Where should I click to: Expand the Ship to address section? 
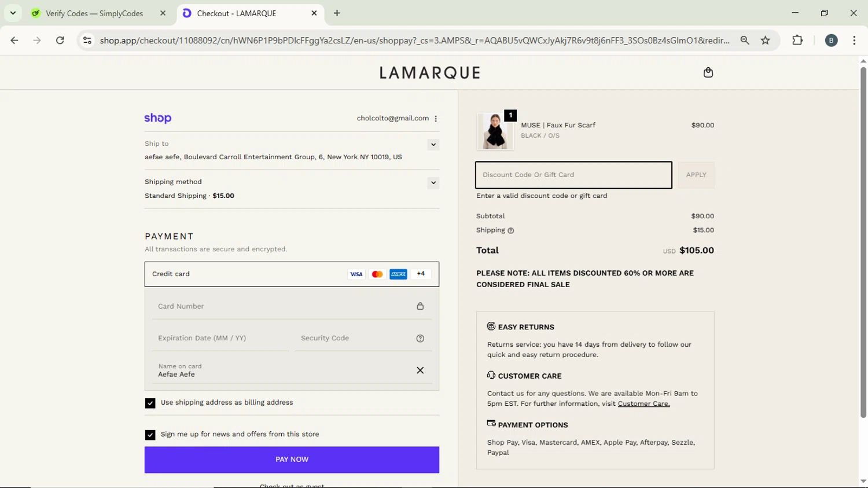[433, 145]
